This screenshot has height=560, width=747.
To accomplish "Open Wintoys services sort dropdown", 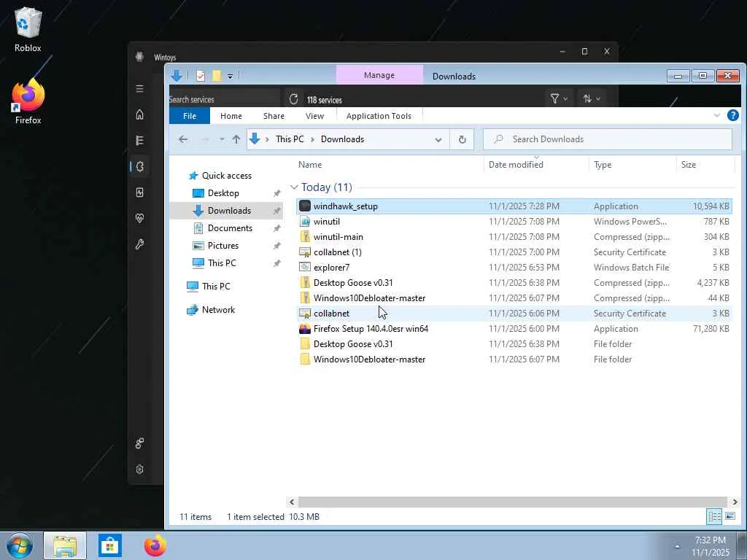I will (591, 98).
